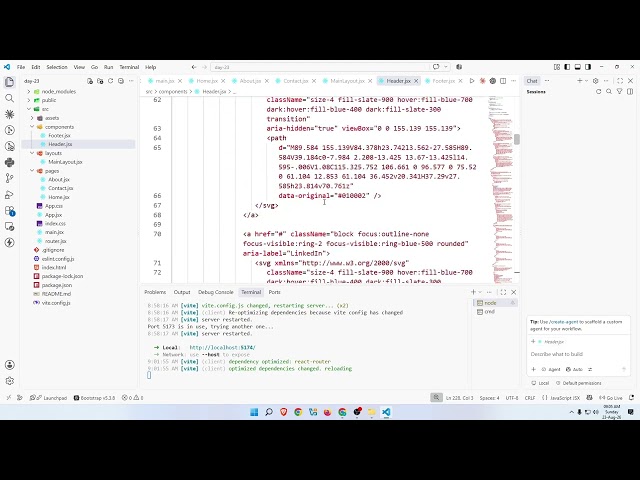
Task: Collapse all folders in Explorer
Action: pyautogui.click(x=121, y=81)
